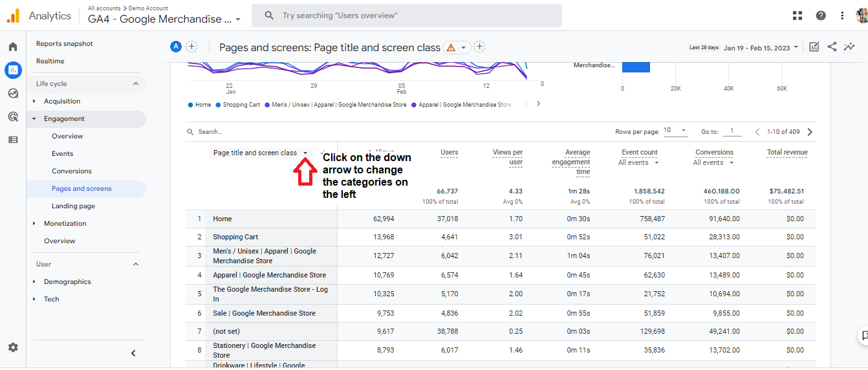Add comparison plus icon beside A
Viewport: 868px width, 370px height.
pos(191,47)
